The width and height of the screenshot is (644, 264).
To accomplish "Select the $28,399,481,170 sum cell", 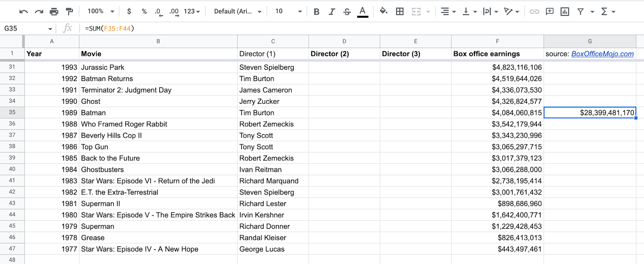I will 590,113.
